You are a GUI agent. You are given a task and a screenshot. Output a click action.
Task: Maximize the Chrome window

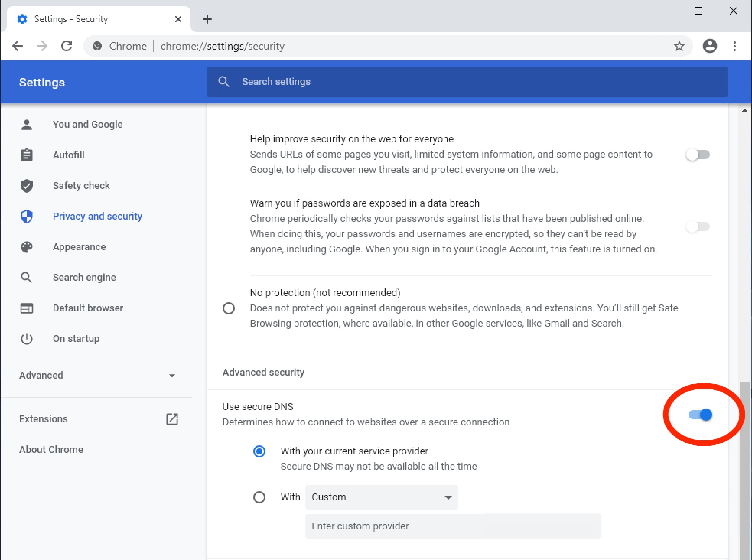(x=698, y=11)
